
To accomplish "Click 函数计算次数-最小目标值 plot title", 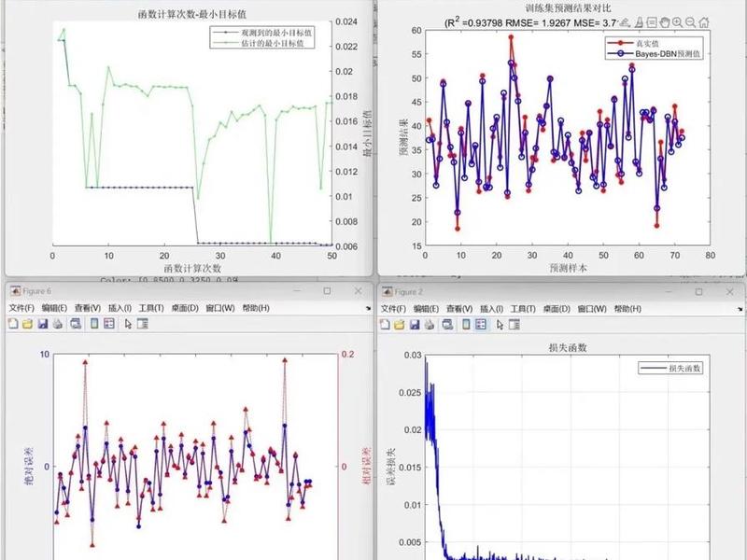I will (192, 14).
